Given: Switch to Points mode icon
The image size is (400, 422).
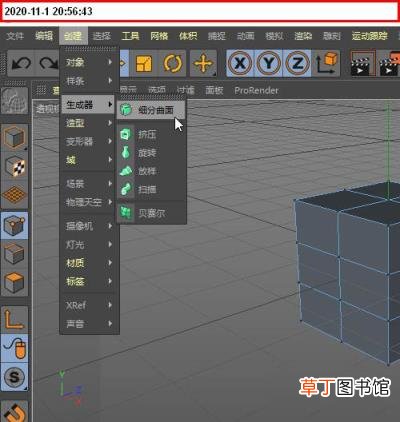Looking at the screenshot, I should pyautogui.click(x=14, y=225).
